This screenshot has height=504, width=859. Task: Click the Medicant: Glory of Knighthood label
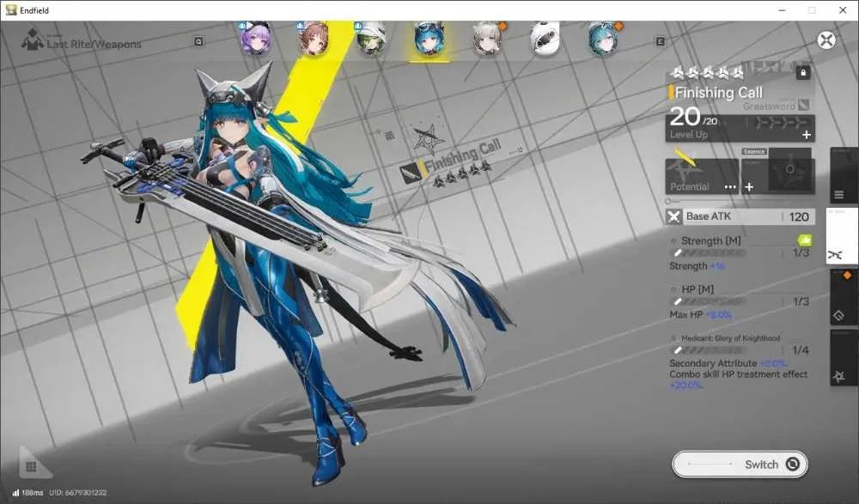pyautogui.click(x=731, y=338)
